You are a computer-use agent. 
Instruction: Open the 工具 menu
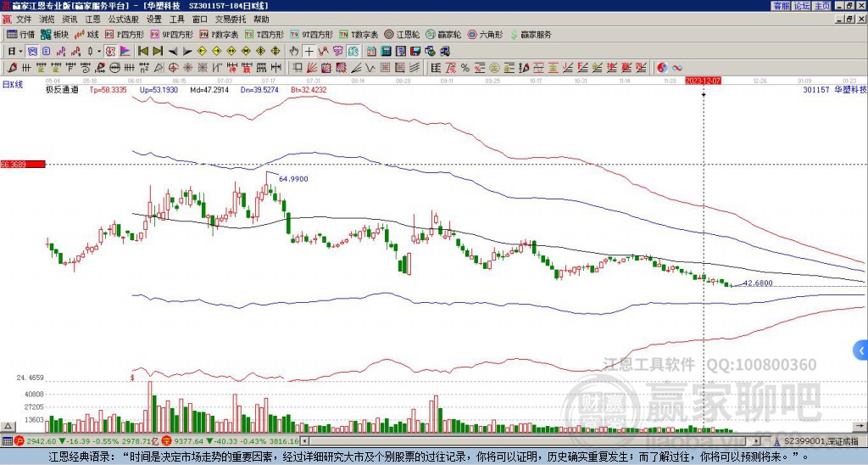pyautogui.click(x=177, y=20)
